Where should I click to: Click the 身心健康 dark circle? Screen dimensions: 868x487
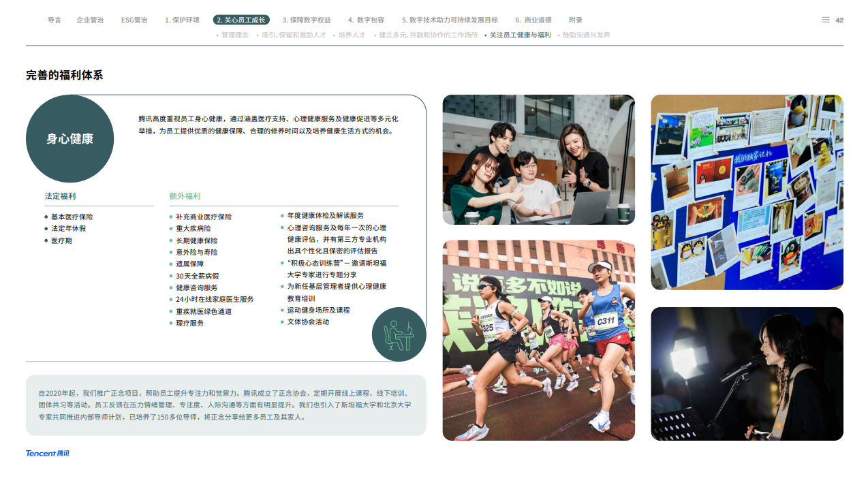click(x=69, y=138)
